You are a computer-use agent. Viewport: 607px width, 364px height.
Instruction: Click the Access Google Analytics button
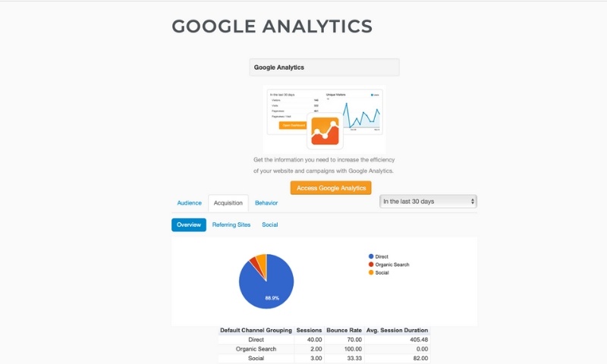[331, 188]
